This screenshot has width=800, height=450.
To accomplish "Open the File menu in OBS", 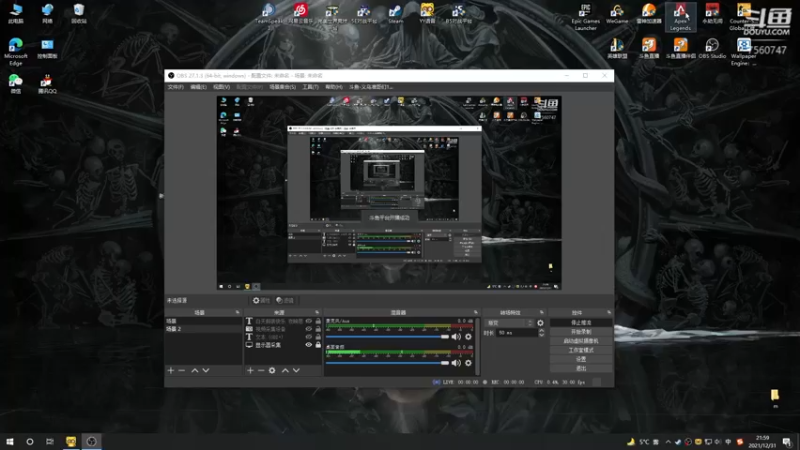I will pyautogui.click(x=176, y=87).
